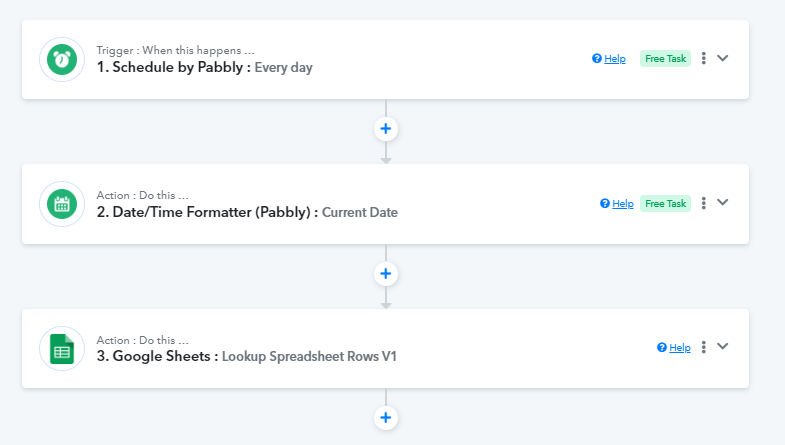This screenshot has width=785, height=445.
Task: Open Help link for Google Sheets step
Action: (x=674, y=347)
